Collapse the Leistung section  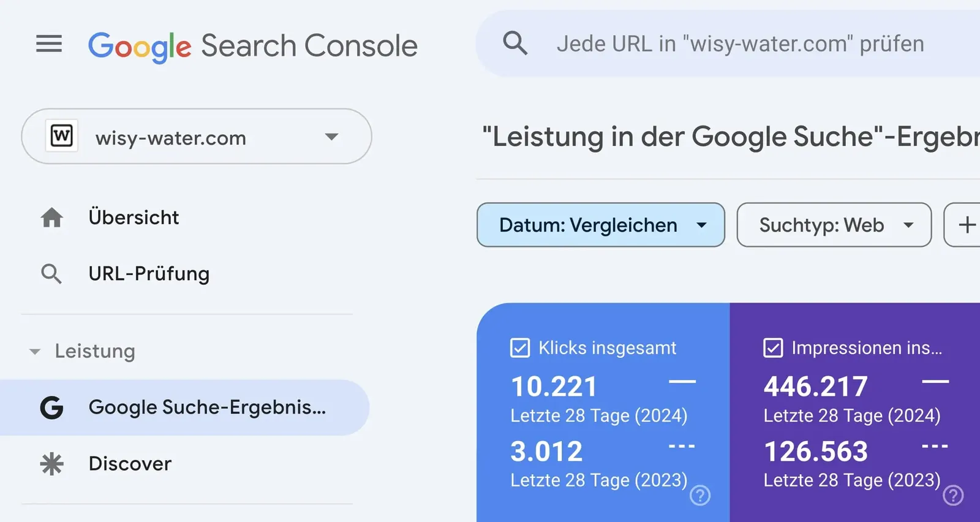(x=35, y=352)
